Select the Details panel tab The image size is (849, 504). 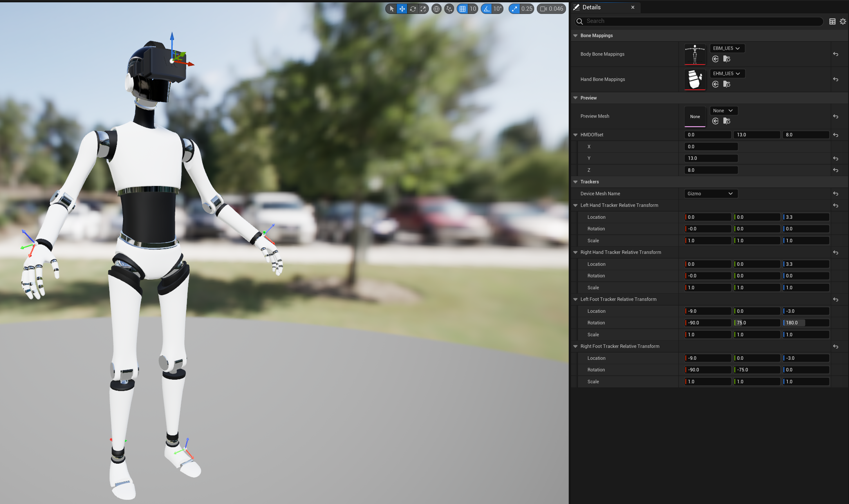click(591, 7)
